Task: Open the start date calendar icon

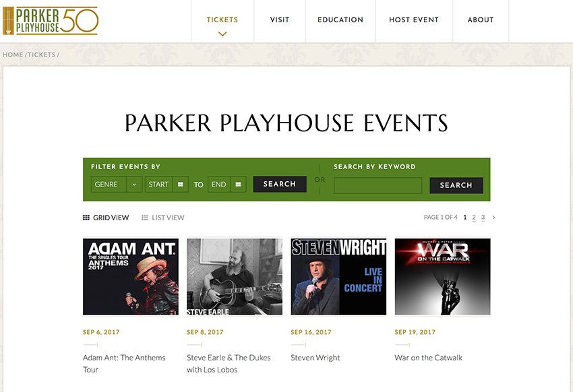Action: (x=180, y=185)
